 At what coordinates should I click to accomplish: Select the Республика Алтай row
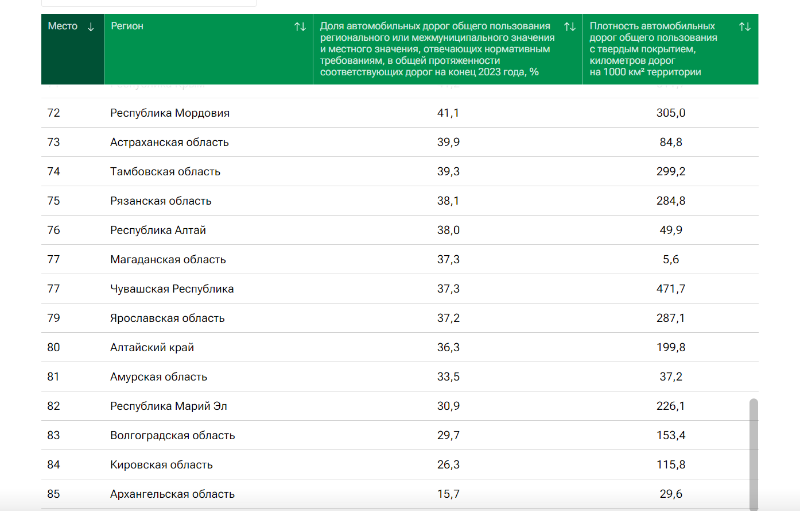click(x=399, y=230)
